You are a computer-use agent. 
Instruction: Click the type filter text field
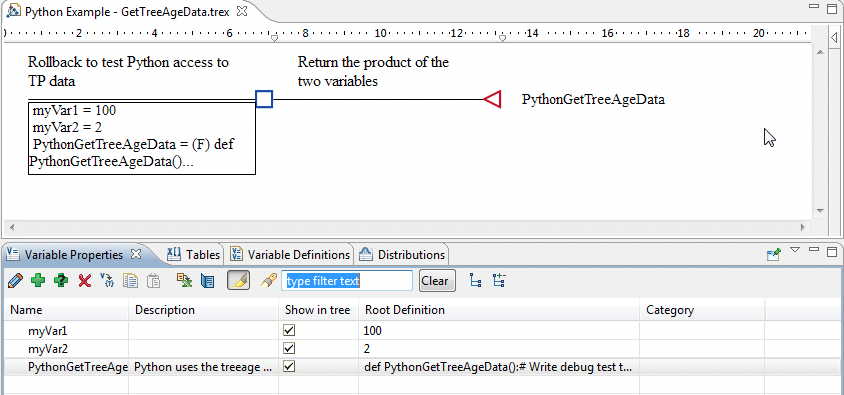(347, 280)
